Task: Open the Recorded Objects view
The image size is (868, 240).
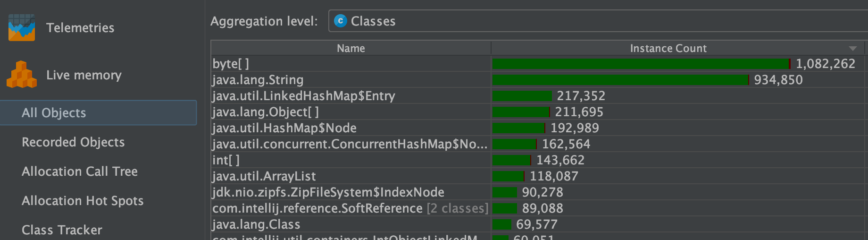Action: click(x=73, y=142)
